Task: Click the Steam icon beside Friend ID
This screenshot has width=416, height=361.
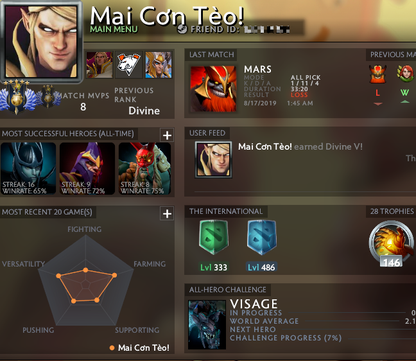Action: coord(182,29)
